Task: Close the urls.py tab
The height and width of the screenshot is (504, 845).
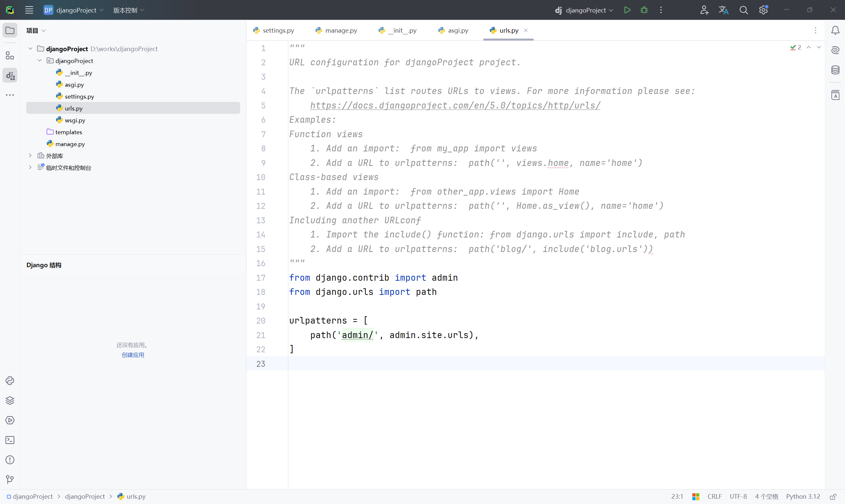Action: (526, 31)
